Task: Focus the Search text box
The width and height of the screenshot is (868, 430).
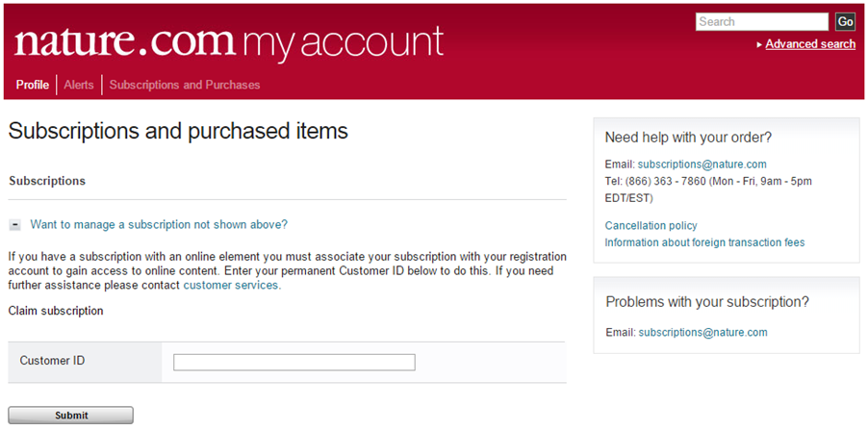Action: (762, 21)
